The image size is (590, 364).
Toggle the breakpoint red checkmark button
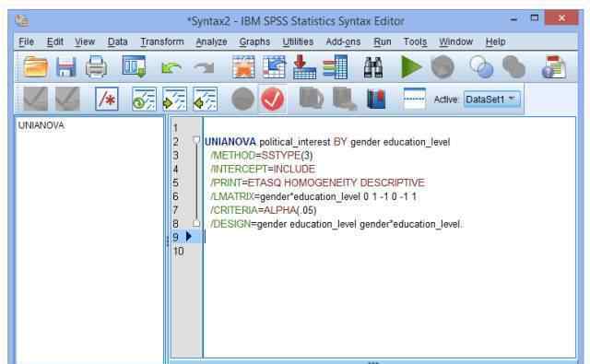[x=273, y=100]
